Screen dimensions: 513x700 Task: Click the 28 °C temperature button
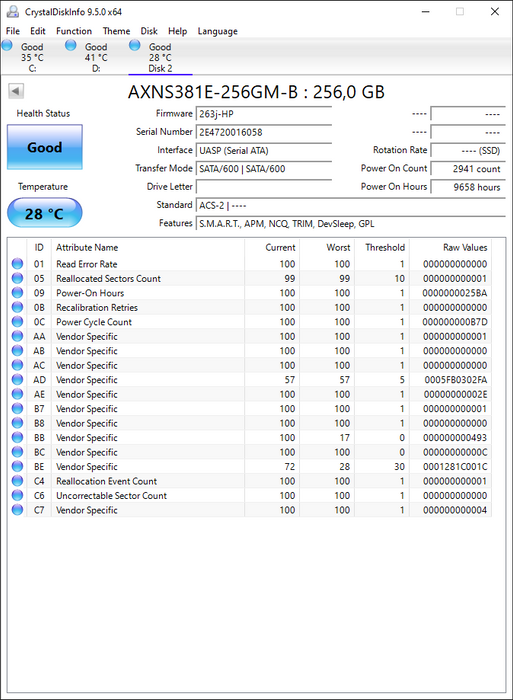(45, 213)
